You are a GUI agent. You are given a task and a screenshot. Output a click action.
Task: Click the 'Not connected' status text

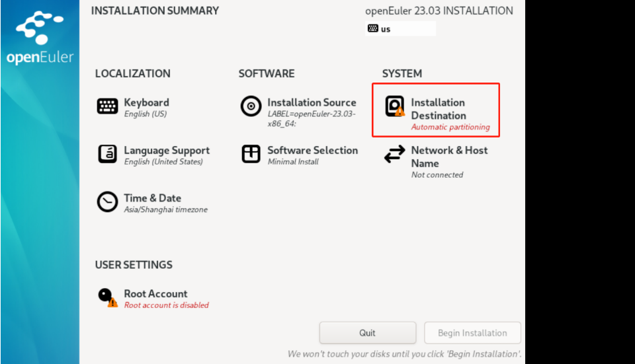437,174
